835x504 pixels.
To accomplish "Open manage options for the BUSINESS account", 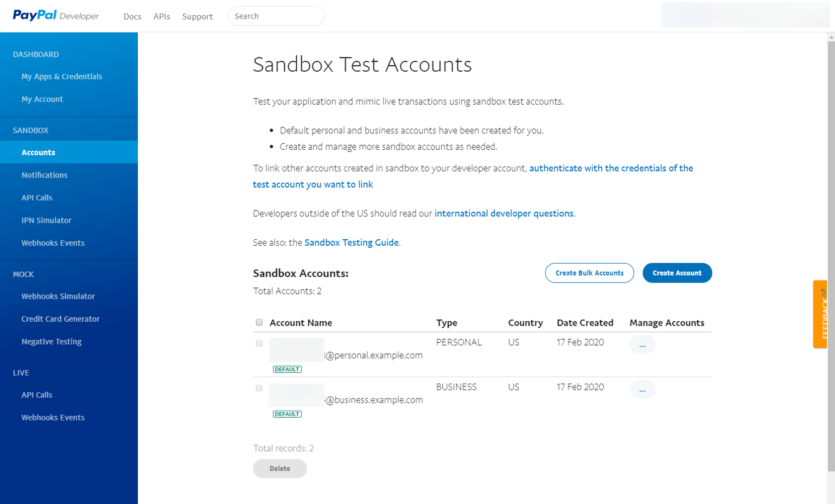I will pos(642,389).
